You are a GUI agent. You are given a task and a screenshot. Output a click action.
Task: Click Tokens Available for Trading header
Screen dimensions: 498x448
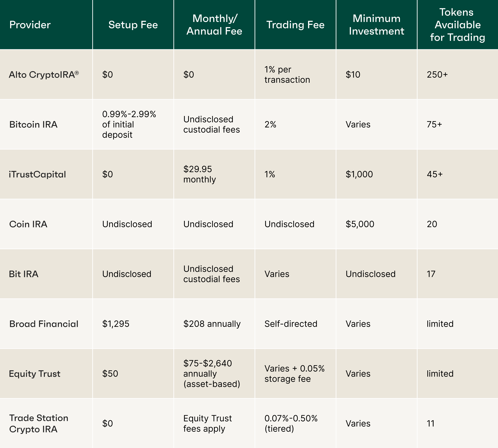click(457, 25)
